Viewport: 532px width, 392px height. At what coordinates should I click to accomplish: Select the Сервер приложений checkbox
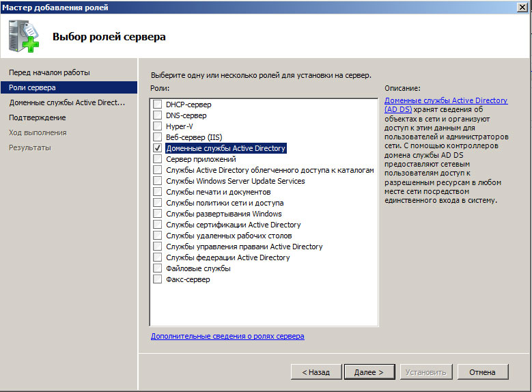click(157, 159)
